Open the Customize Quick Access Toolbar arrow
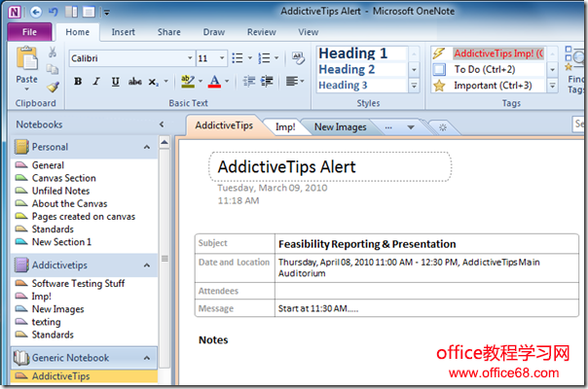Viewport: 588px width, 389px height. [107, 13]
